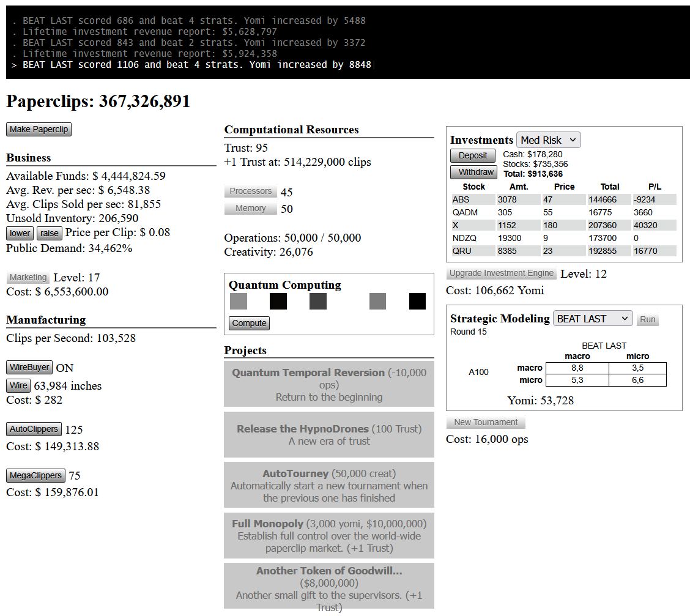Upgrade the Marketing level
This screenshot has width=690, height=616.
[28, 278]
